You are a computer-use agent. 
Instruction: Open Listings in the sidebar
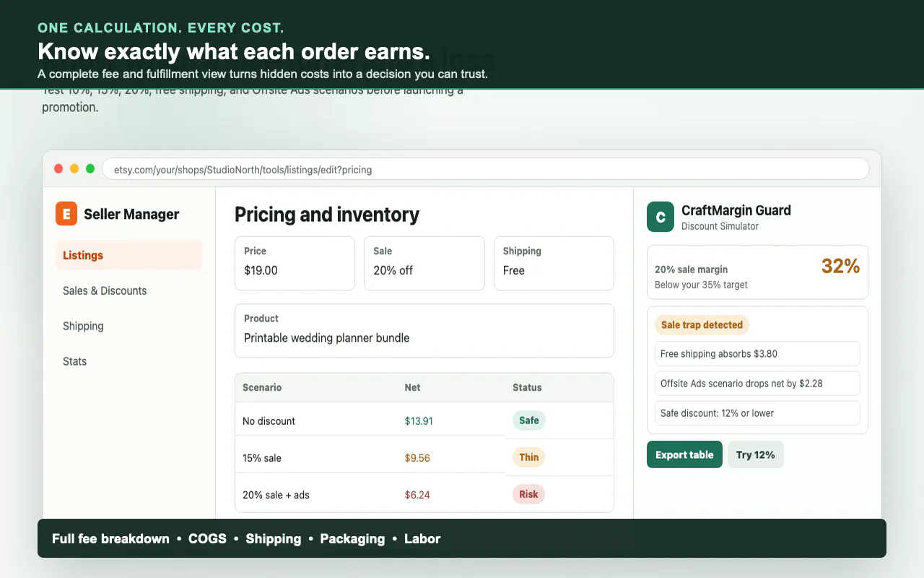point(128,255)
